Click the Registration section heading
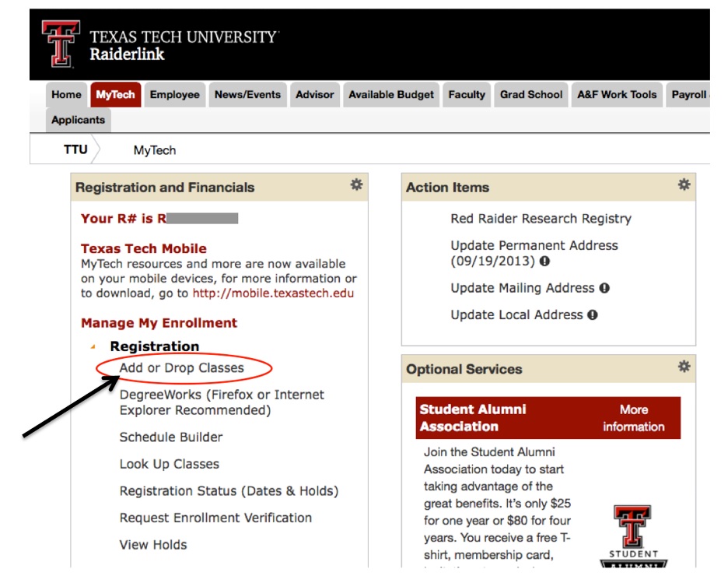728x583 pixels. (x=154, y=346)
